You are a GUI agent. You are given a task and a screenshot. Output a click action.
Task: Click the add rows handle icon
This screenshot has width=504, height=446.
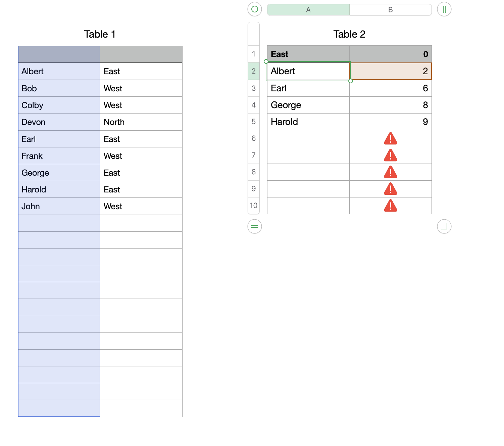tap(255, 226)
